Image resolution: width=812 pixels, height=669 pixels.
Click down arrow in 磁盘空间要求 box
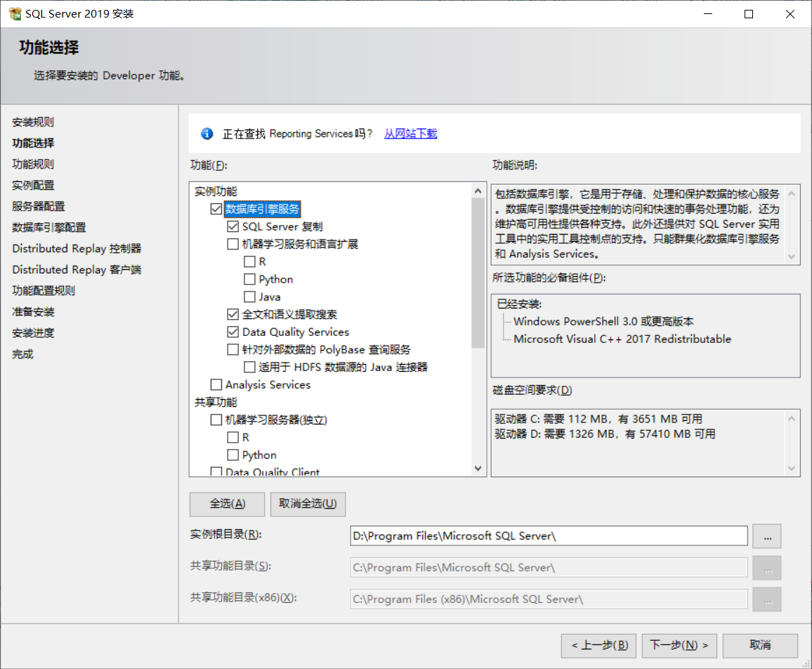(x=792, y=469)
